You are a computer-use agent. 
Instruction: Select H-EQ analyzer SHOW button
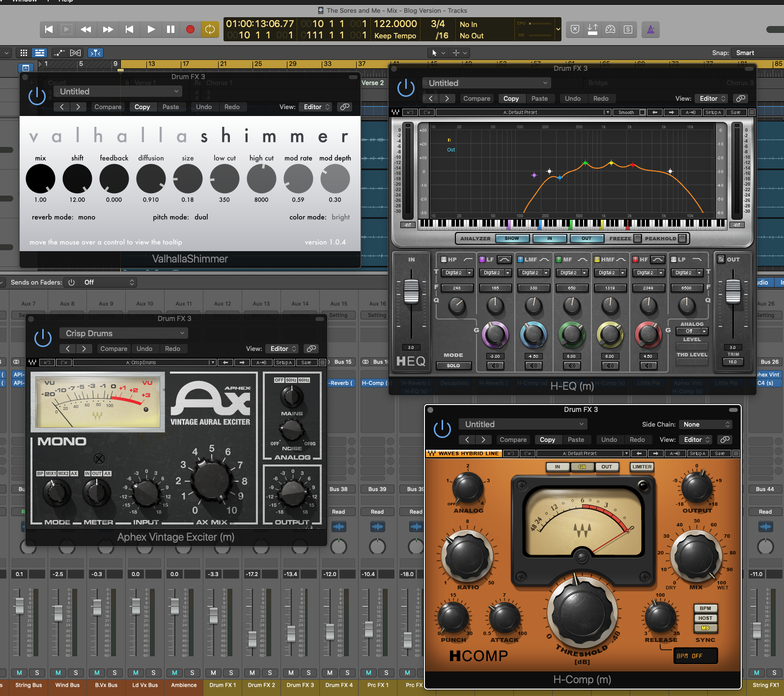coord(512,238)
